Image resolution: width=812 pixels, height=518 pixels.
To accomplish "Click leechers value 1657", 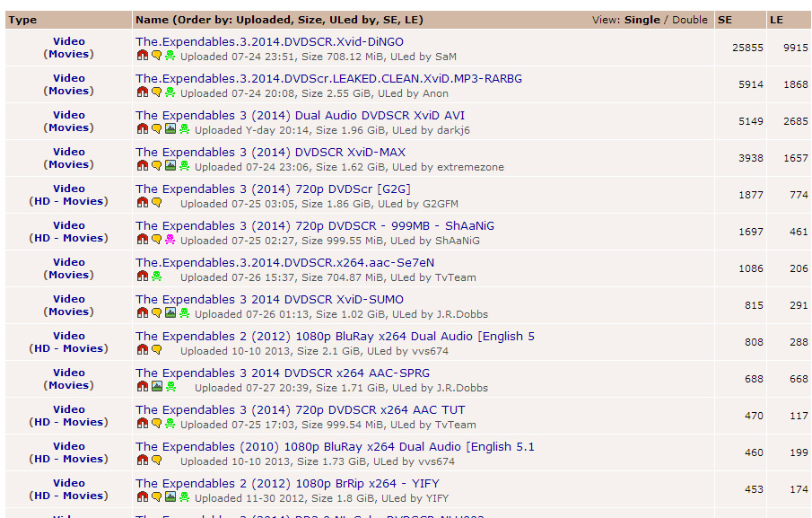I will coord(796,158).
